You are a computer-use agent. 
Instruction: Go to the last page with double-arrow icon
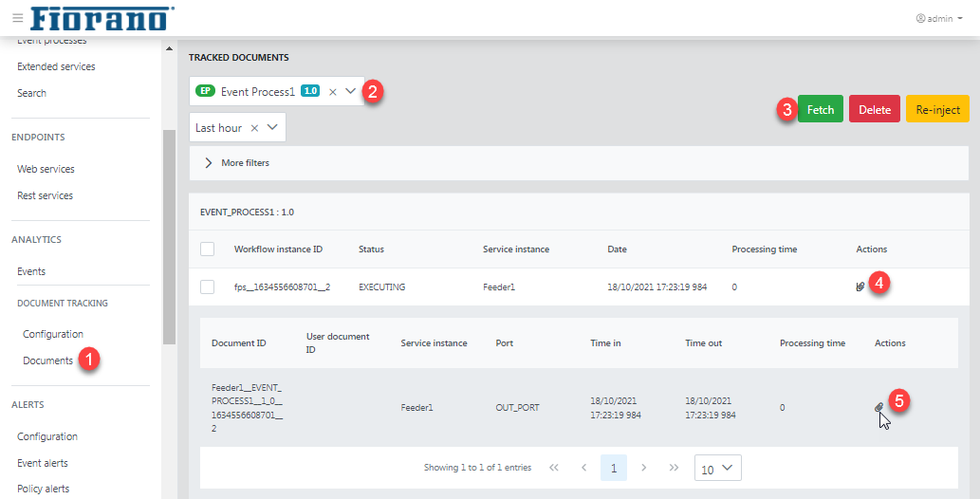674,468
